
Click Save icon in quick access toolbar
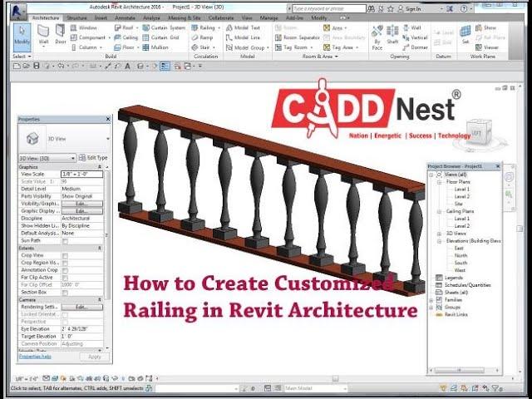click(x=37, y=66)
